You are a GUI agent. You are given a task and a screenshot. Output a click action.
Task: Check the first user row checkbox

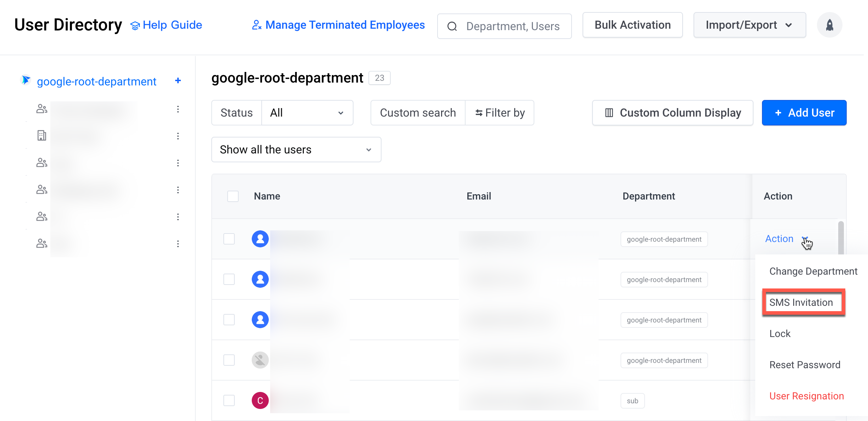(229, 239)
